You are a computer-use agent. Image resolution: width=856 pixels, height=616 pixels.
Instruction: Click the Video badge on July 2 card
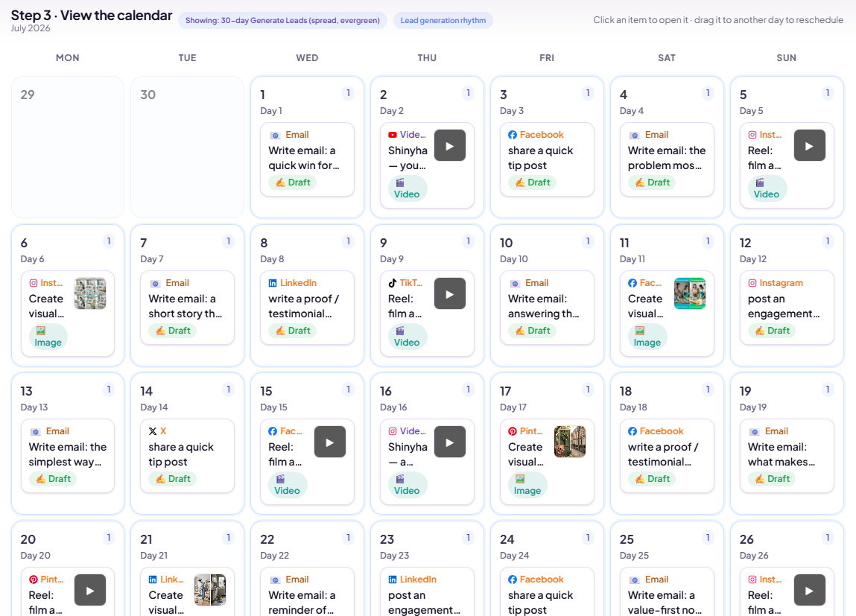coord(408,188)
